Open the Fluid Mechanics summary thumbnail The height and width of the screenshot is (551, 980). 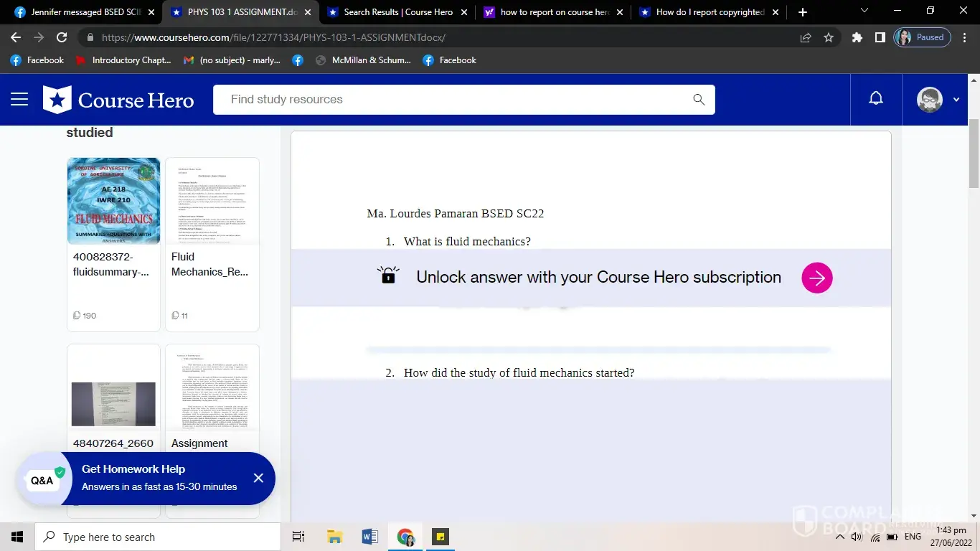pos(113,201)
